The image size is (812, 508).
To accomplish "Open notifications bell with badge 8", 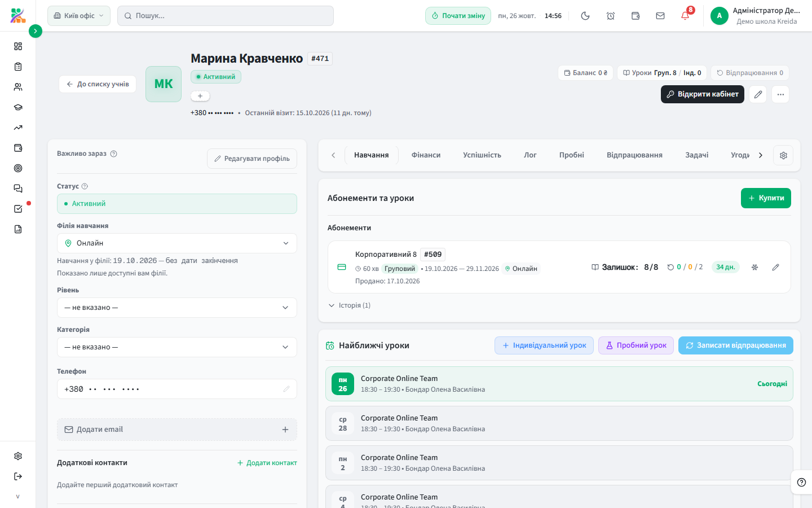I will tap(685, 16).
